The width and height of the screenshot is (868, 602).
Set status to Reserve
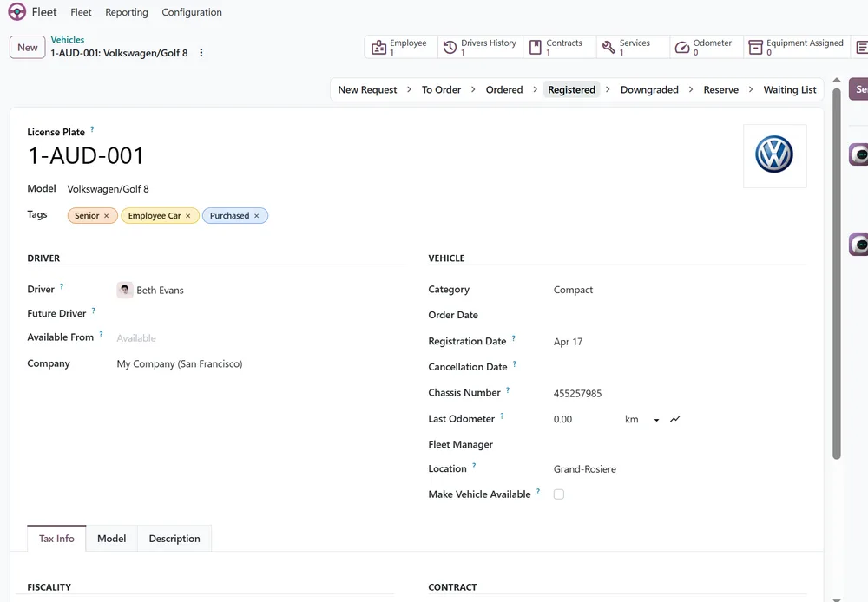(720, 89)
